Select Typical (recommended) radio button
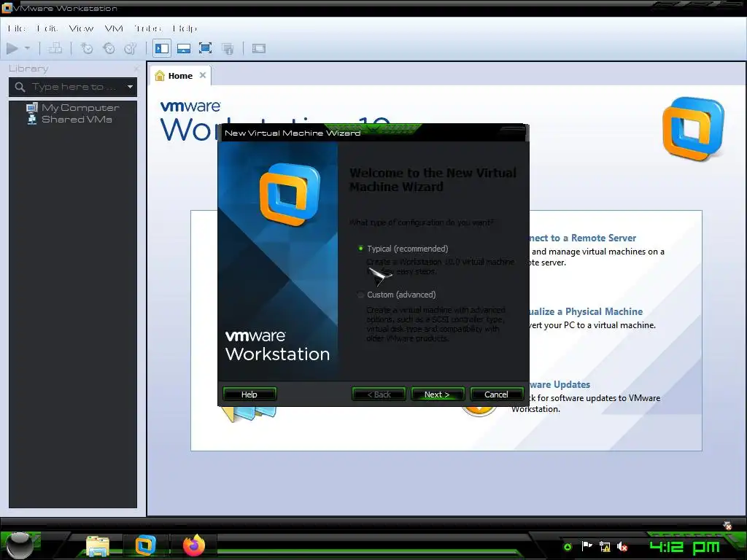The width and height of the screenshot is (747, 560). (x=360, y=248)
